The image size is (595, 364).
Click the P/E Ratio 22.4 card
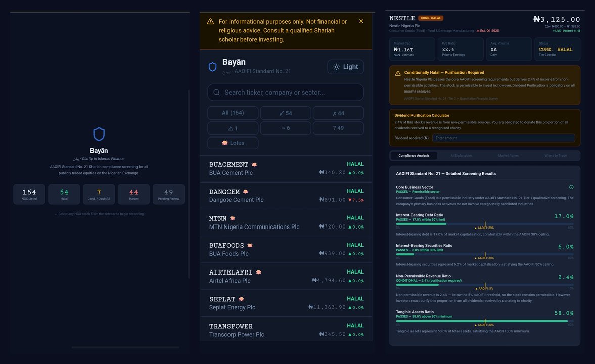click(461, 49)
